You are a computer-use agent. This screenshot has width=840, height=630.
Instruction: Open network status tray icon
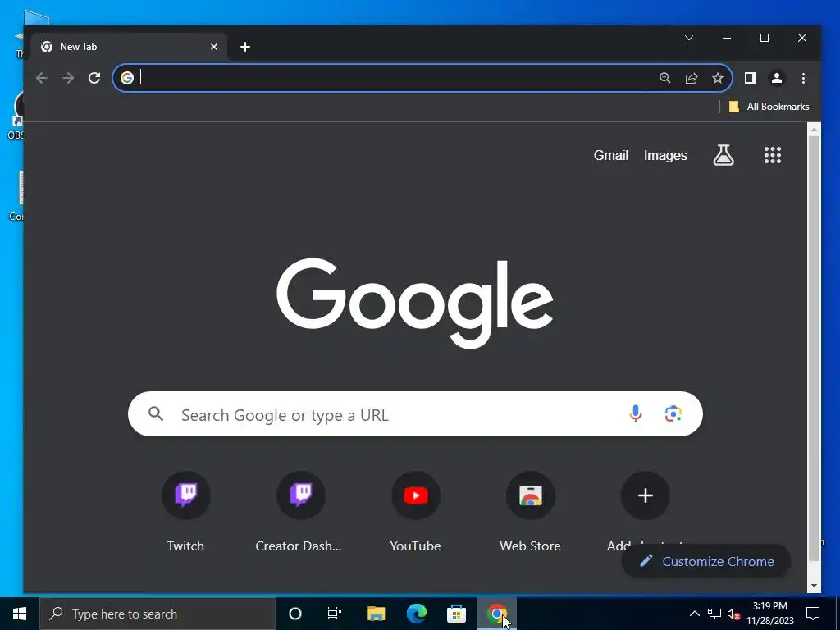[x=714, y=614]
